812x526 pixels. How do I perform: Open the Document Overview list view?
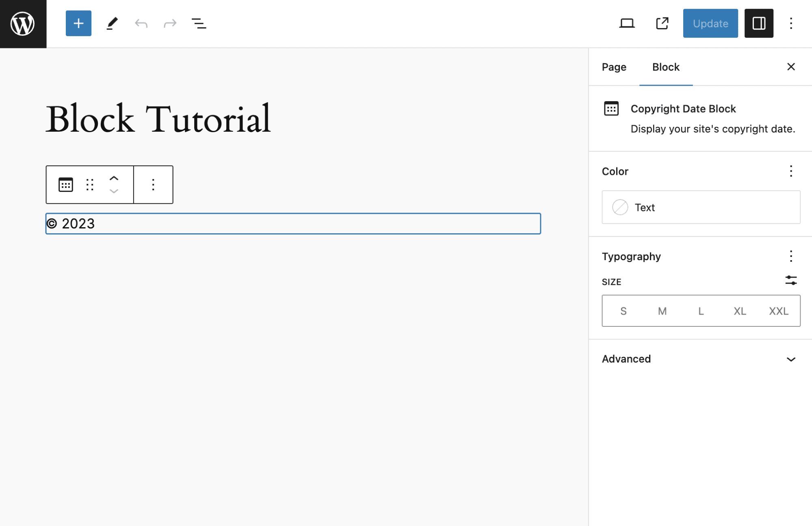point(199,23)
